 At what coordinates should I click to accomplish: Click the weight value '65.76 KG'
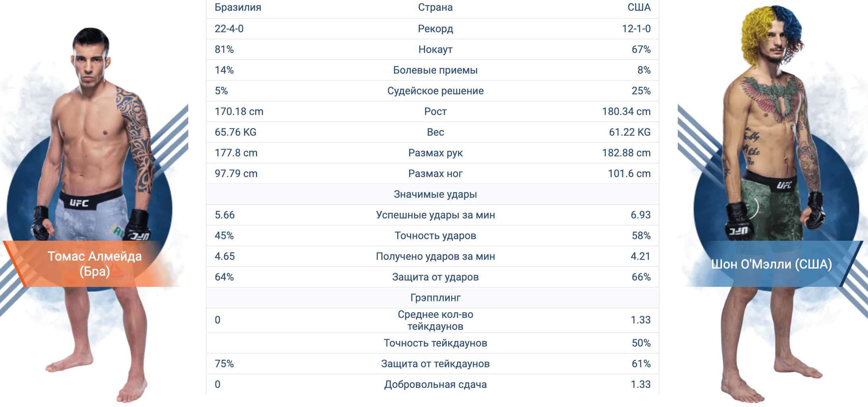tap(236, 132)
